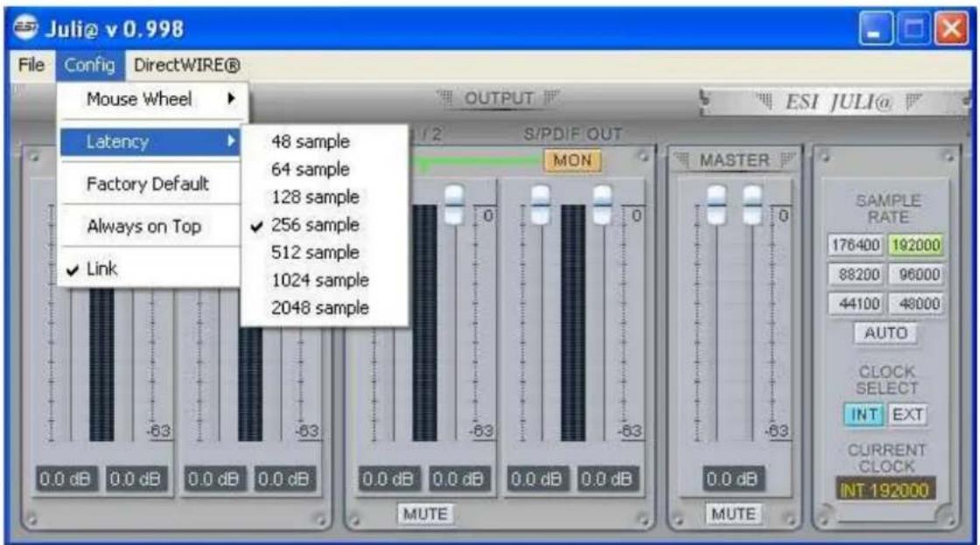Expand the Mouse Wheel submenu
The image size is (980, 545).
pyautogui.click(x=150, y=99)
